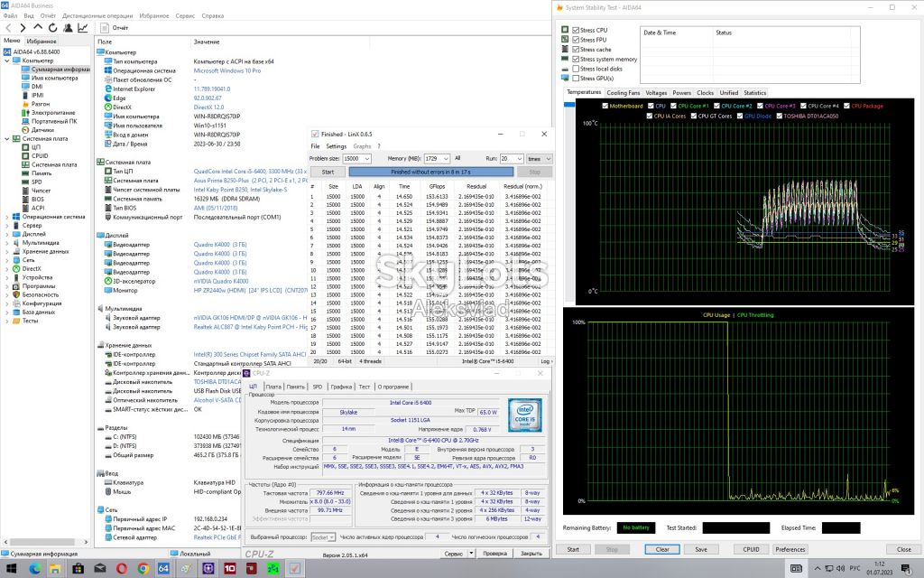The image size is (924, 578).
Task: Toggle Stress system memory checkbox
Action: point(576,59)
